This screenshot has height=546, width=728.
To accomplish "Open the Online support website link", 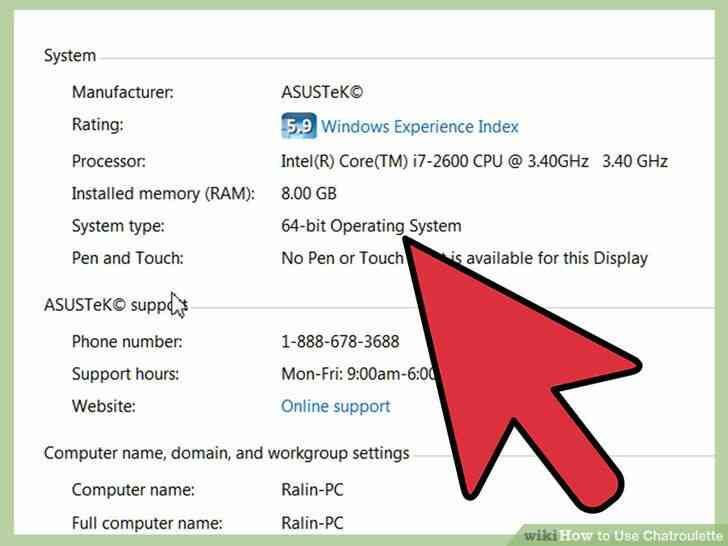I will [336, 406].
